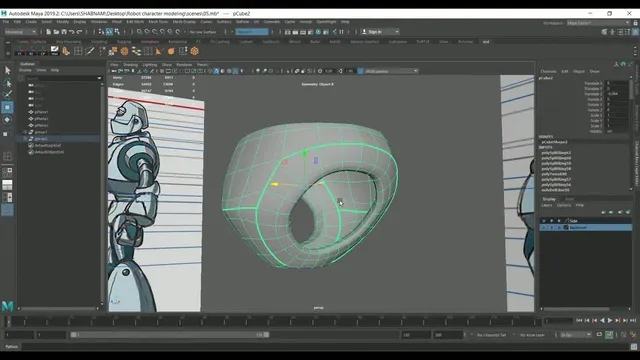Viewport: 640px width, 360px height.
Task: Open the Windows menu
Action: coord(99,22)
